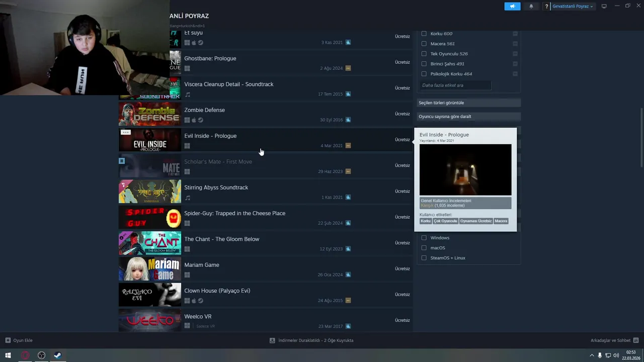Exclude the Psikolojik Korku tag with its minus button
The height and width of the screenshot is (362, 644).
point(515,73)
